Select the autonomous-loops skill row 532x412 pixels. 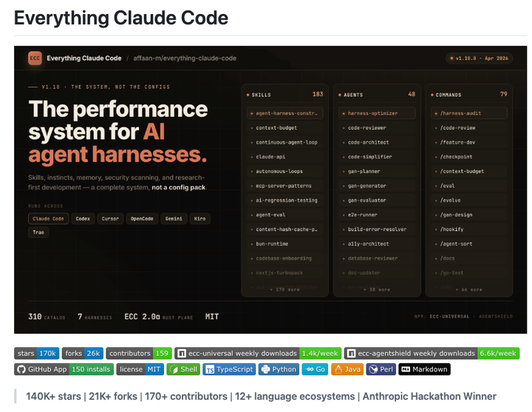(285, 171)
